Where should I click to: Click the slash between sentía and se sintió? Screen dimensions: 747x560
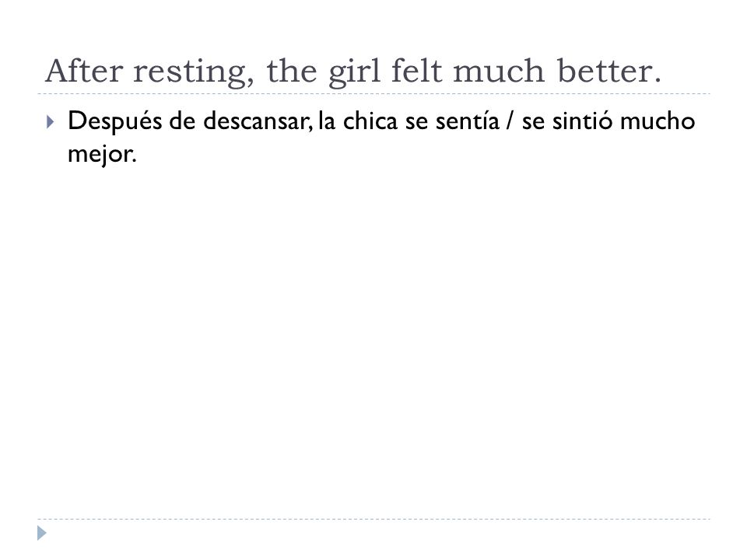(x=510, y=121)
